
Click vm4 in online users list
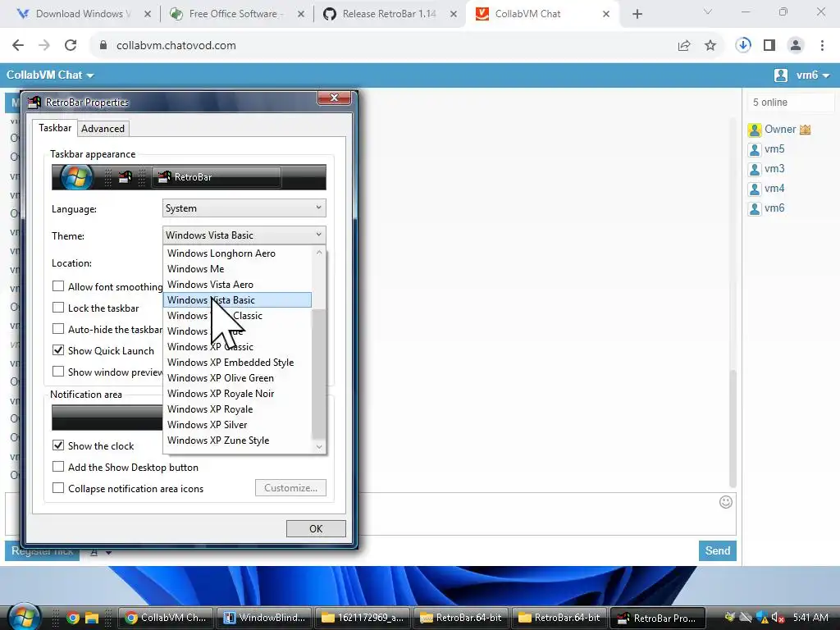(774, 189)
